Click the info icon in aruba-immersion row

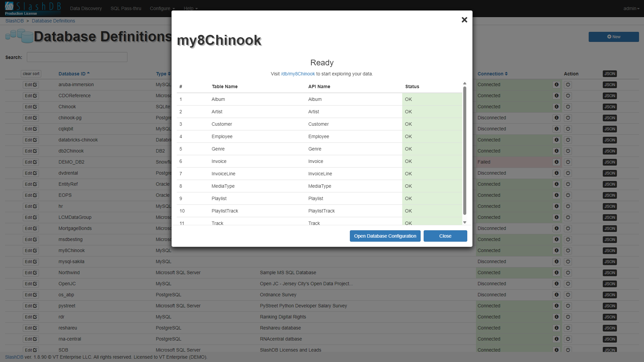[x=556, y=84]
